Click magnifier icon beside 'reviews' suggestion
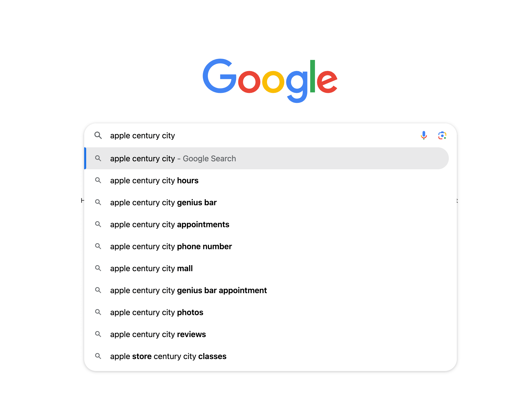Screen dimensions: 532x405 [98, 334]
